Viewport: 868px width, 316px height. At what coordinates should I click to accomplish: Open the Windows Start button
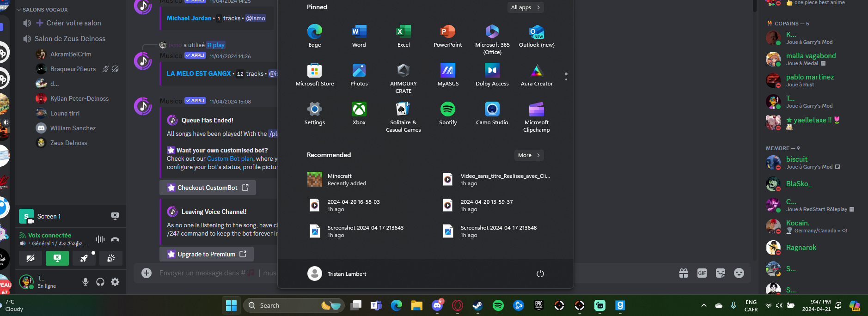click(x=231, y=305)
